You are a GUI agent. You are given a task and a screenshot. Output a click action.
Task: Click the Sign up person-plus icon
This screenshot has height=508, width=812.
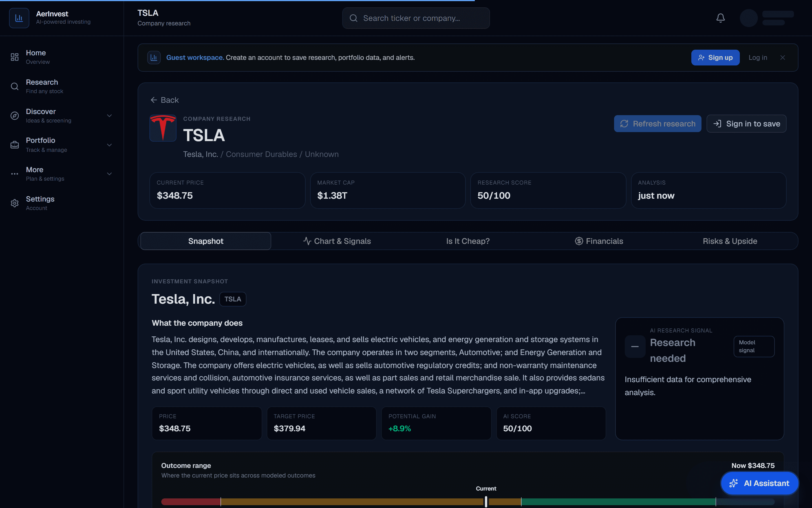(701, 58)
